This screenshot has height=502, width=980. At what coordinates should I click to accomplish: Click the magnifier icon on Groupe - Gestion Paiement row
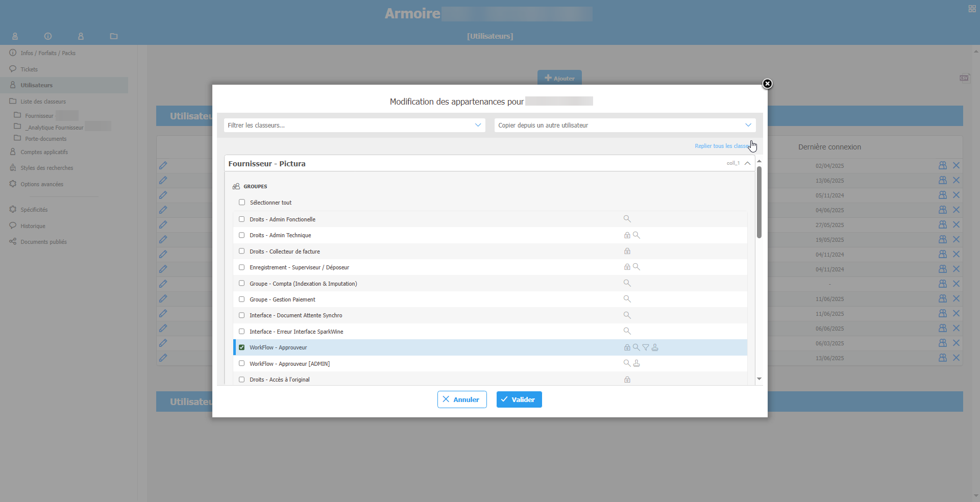pos(627,299)
